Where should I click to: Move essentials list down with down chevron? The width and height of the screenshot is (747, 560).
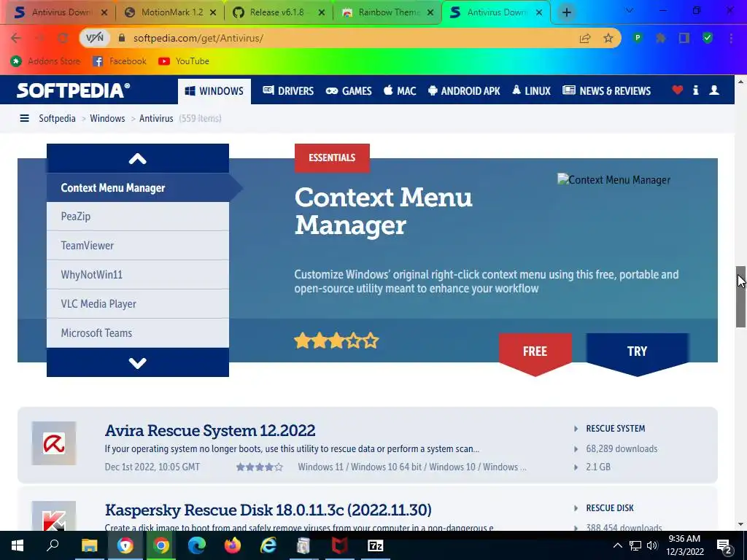(138, 363)
